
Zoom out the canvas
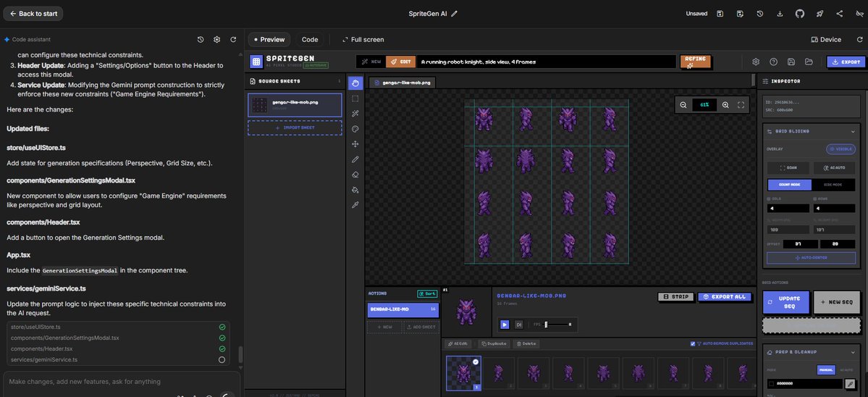click(683, 104)
